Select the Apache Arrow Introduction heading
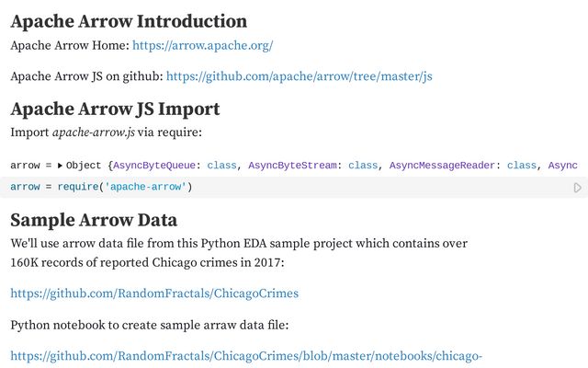This screenshot has height=368, width=588. coord(129,21)
